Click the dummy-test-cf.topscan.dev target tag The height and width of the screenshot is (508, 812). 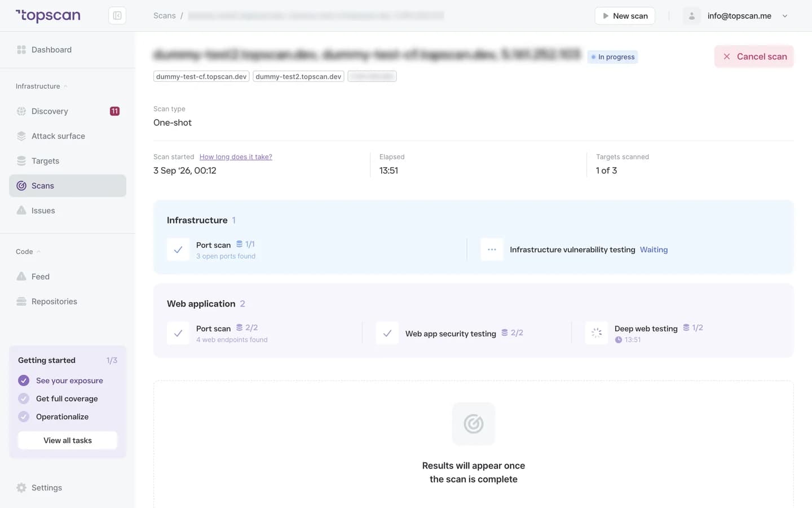(201, 76)
